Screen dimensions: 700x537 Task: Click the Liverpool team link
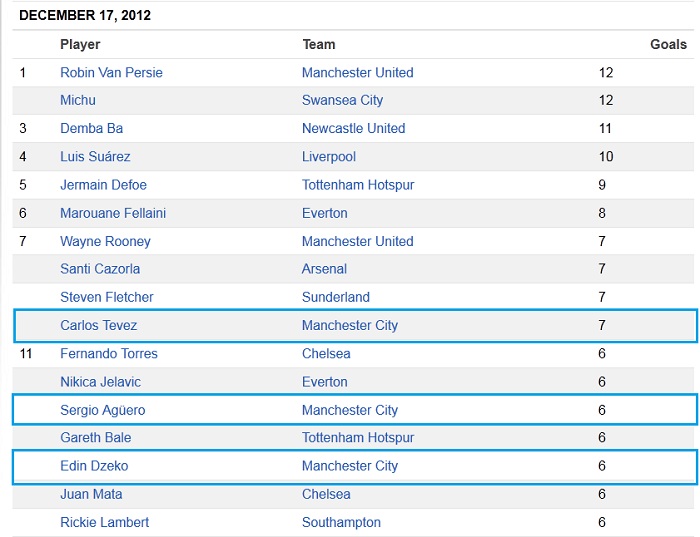pos(329,156)
